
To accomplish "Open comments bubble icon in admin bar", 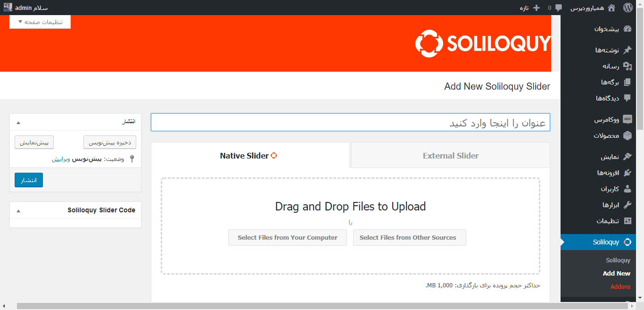I will tap(559, 8).
